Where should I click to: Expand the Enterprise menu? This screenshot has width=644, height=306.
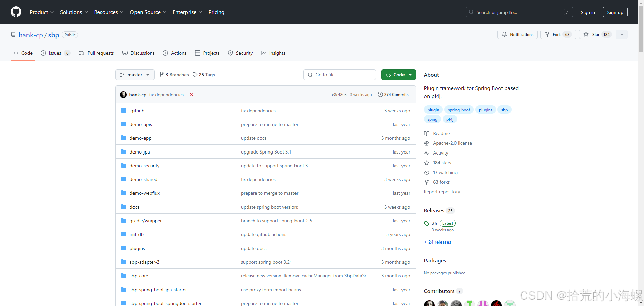[187, 12]
